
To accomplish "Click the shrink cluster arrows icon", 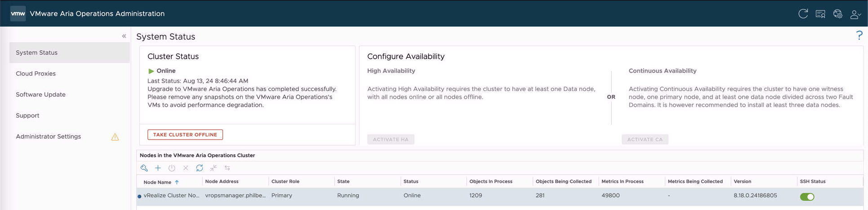I will click(214, 168).
